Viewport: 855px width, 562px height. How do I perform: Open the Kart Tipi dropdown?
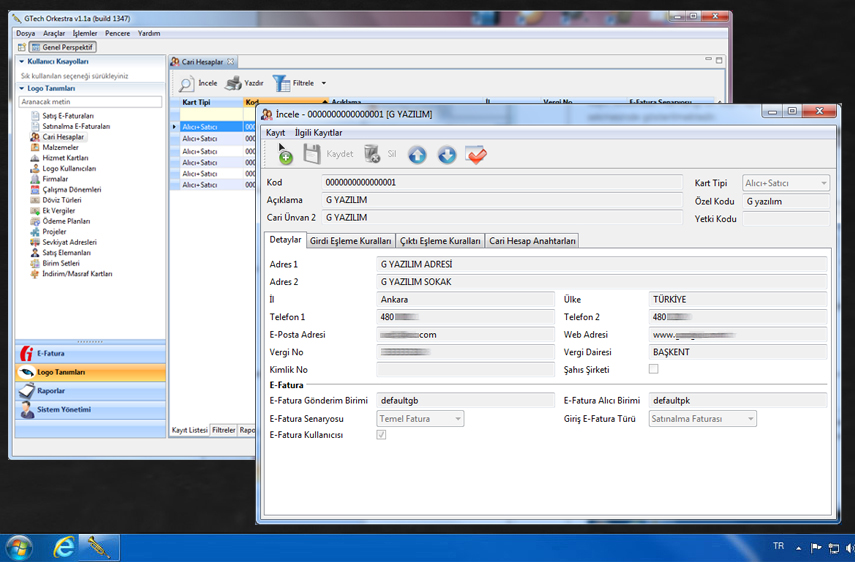823,183
